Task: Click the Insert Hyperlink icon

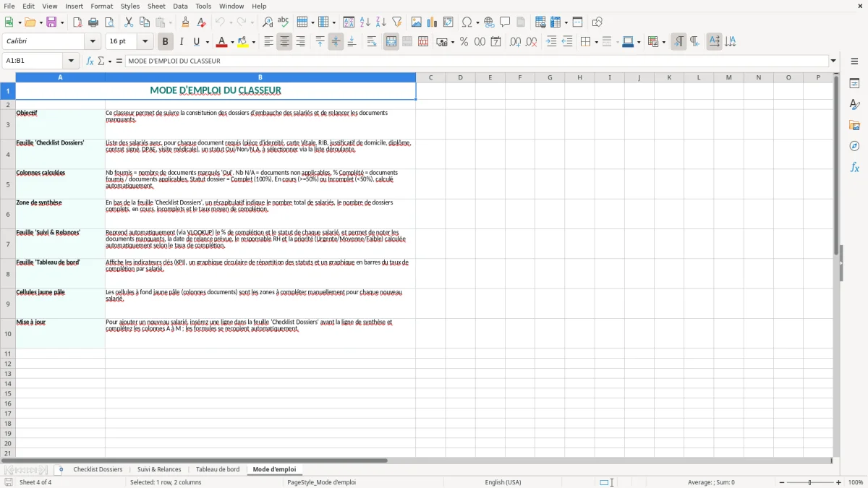Action: coord(490,22)
